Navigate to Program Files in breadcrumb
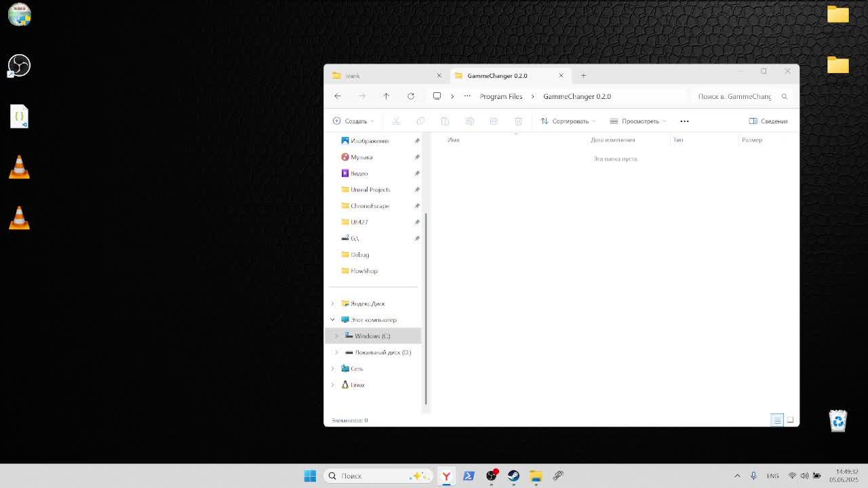868x488 pixels. 501,96
